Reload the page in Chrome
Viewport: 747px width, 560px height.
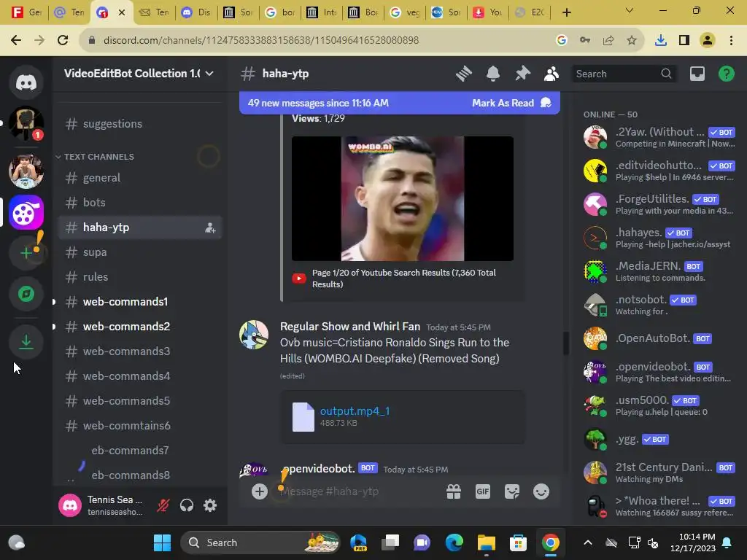(63, 41)
